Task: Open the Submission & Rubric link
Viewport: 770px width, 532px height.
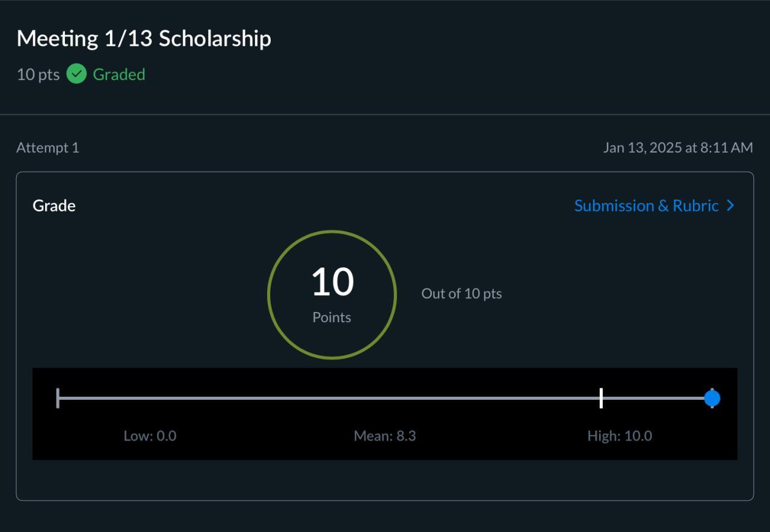Action: tap(647, 206)
